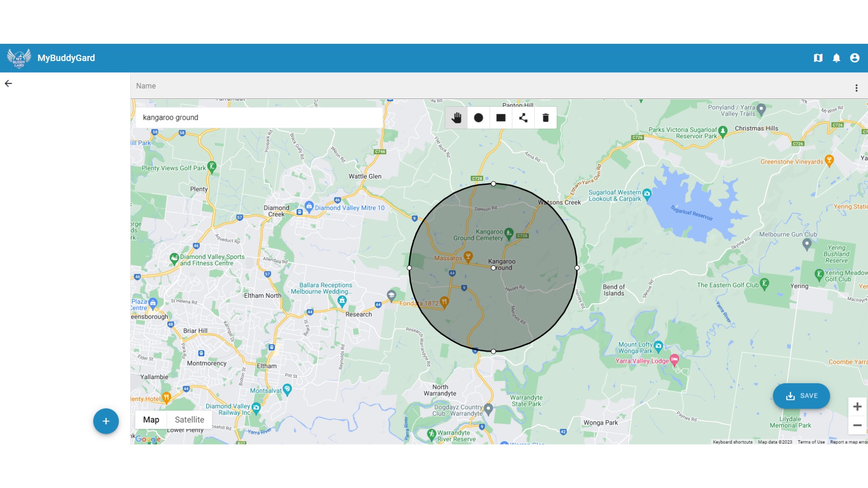
Task: Switch to Map view
Action: click(x=151, y=420)
